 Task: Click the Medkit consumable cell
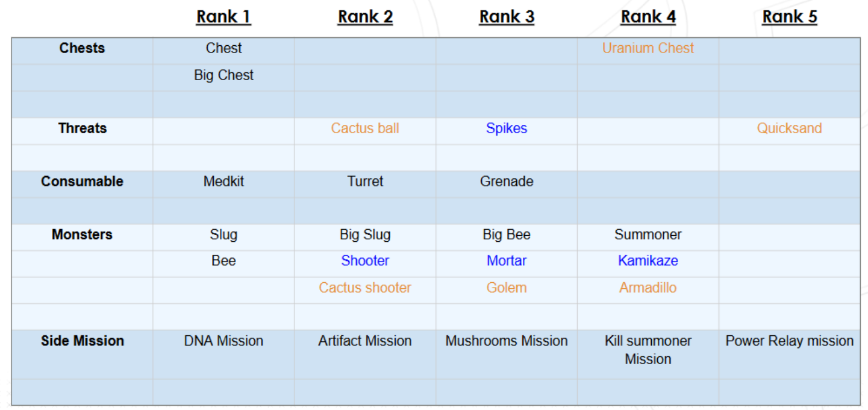[x=223, y=181]
